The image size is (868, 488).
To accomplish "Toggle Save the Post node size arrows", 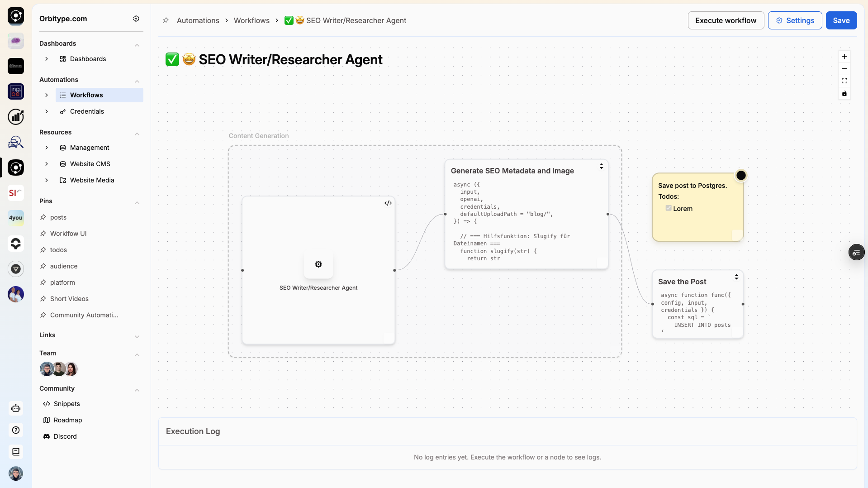I will [x=736, y=277].
